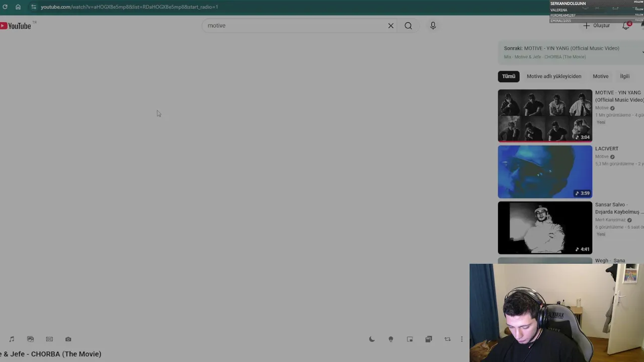Click the 'MOTIVE - YIN YANG' video title
The height and width of the screenshot is (362, 644).
(619, 96)
